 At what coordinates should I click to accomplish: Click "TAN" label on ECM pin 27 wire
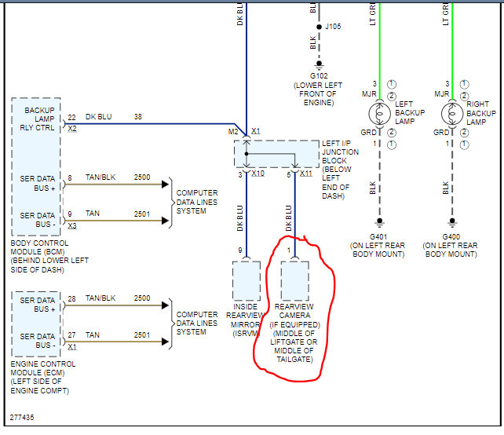coord(93,335)
